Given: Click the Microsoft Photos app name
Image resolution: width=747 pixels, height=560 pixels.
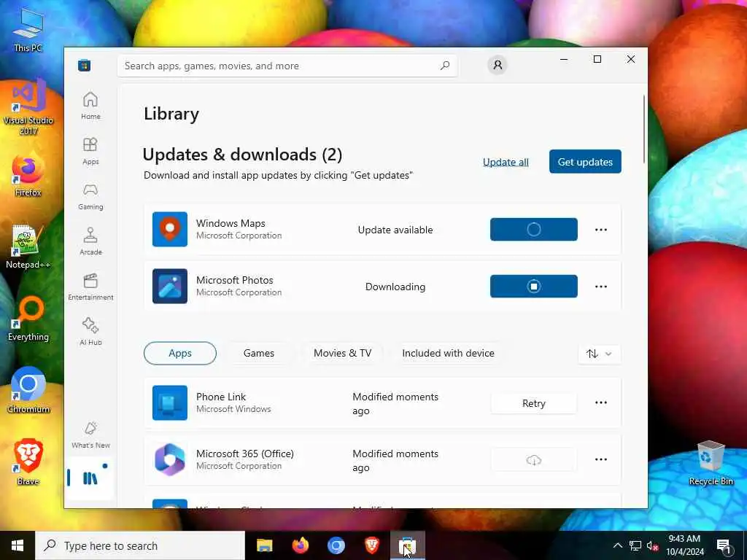Looking at the screenshot, I should click(234, 280).
